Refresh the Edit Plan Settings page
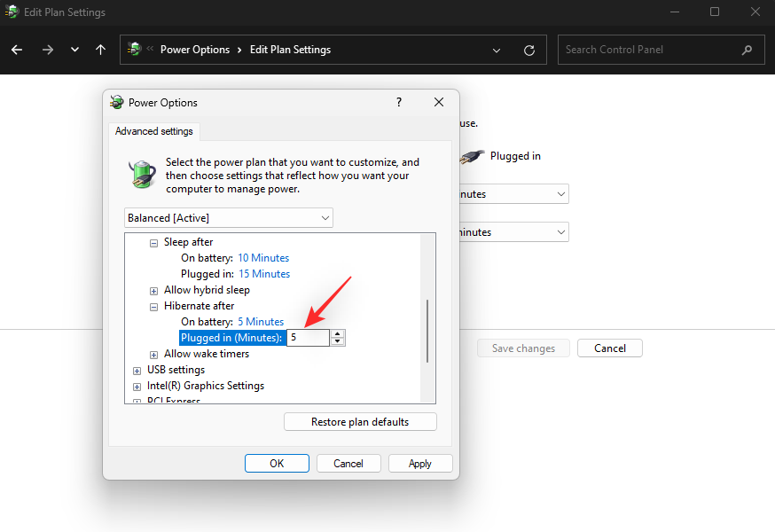Screen dimensions: 775x532 pyautogui.click(x=528, y=50)
